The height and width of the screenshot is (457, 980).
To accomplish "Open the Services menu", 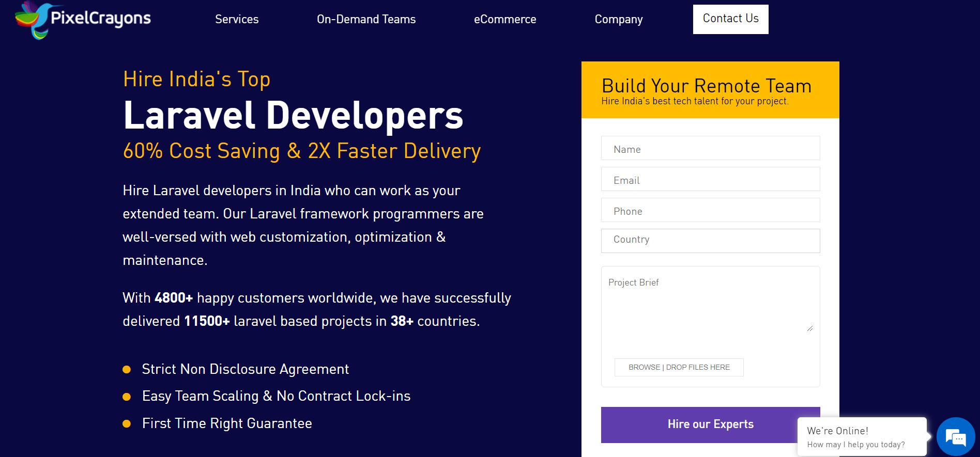I will (x=237, y=20).
